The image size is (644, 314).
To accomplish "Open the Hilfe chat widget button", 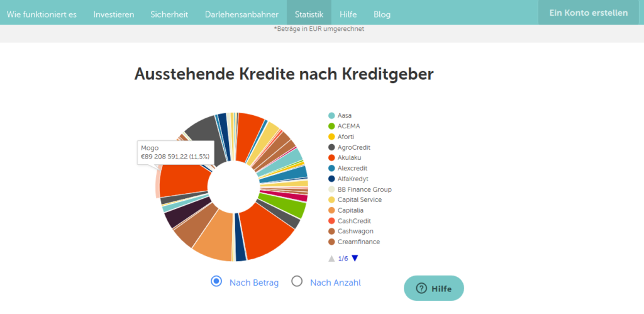I will [434, 288].
